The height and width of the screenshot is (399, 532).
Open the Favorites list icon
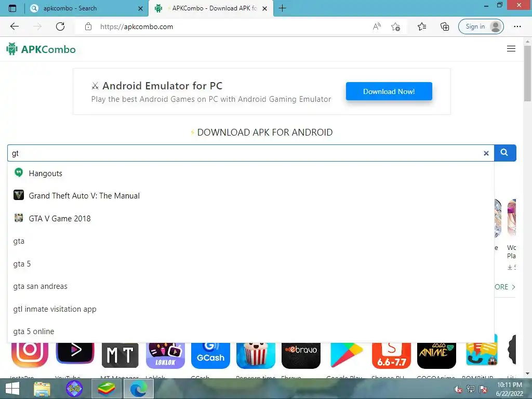(422, 26)
